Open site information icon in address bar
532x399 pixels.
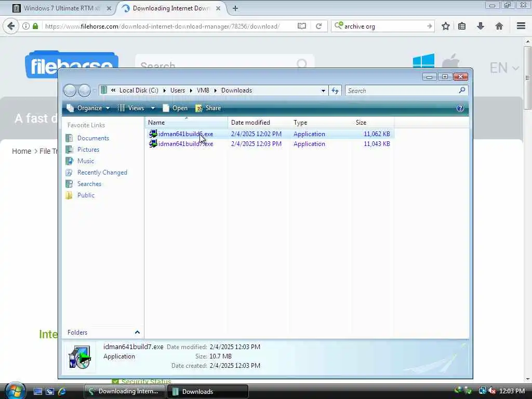26,26
